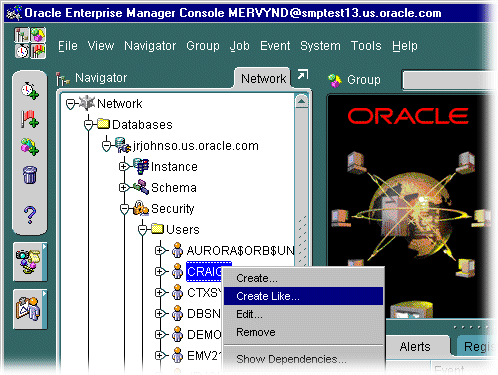Click the Security padlock icon
Screen dimensions: 498x375
tap(141, 208)
